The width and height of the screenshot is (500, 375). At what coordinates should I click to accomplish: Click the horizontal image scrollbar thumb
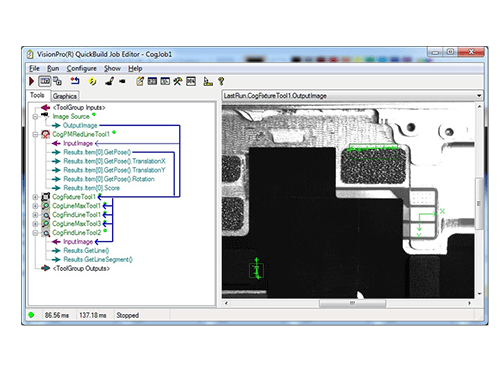tap(352, 303)
